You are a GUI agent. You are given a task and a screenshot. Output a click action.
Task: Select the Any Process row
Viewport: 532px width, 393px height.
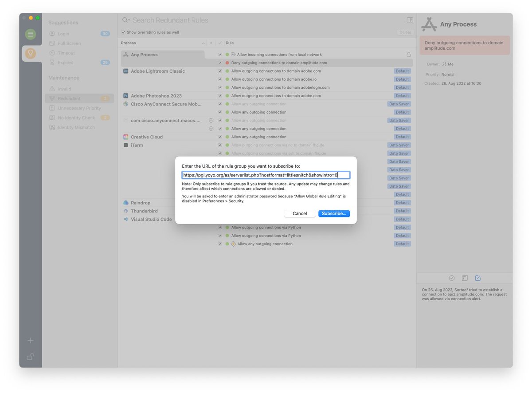[x=163, y=55]
